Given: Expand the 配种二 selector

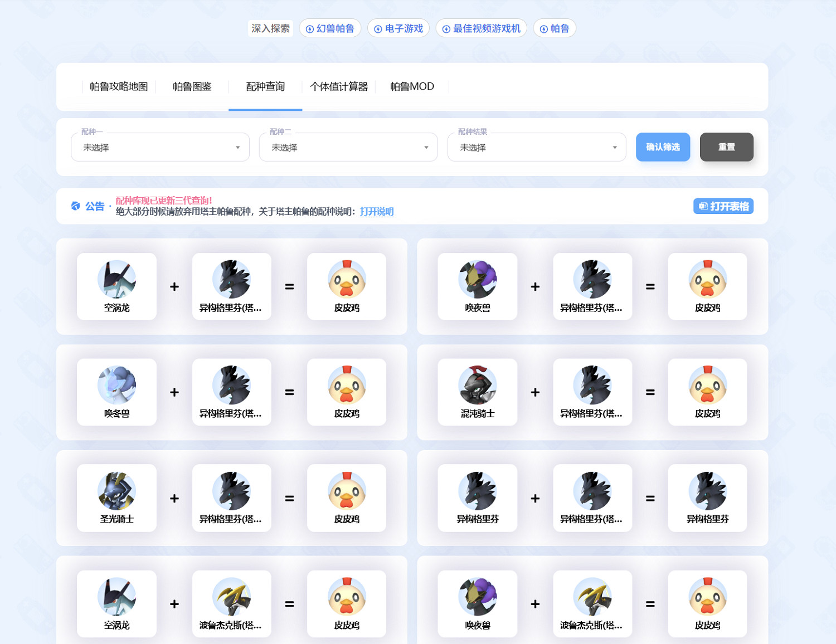Looking at the screenshot, I should pyautogui.click(x=348, y=147).
